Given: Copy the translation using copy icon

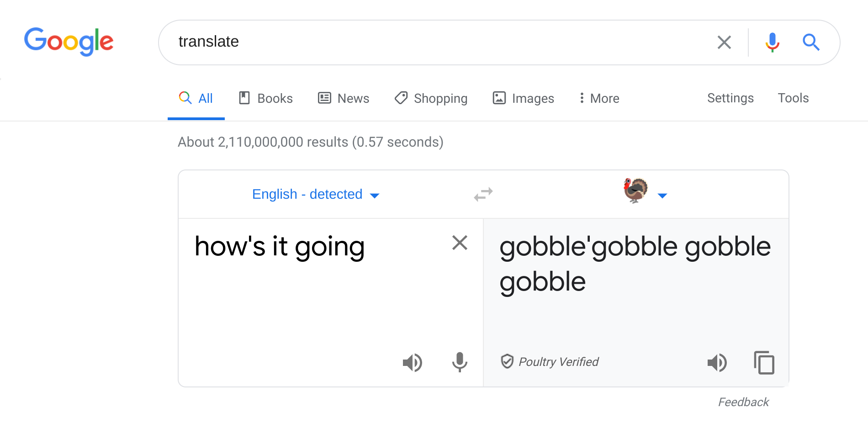Looking at the screenshot, I should (763, 362).
